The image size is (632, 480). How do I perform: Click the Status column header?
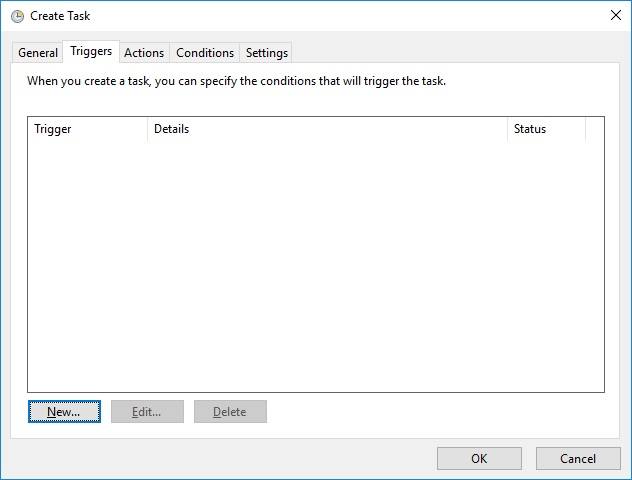[x=546, y=129]
